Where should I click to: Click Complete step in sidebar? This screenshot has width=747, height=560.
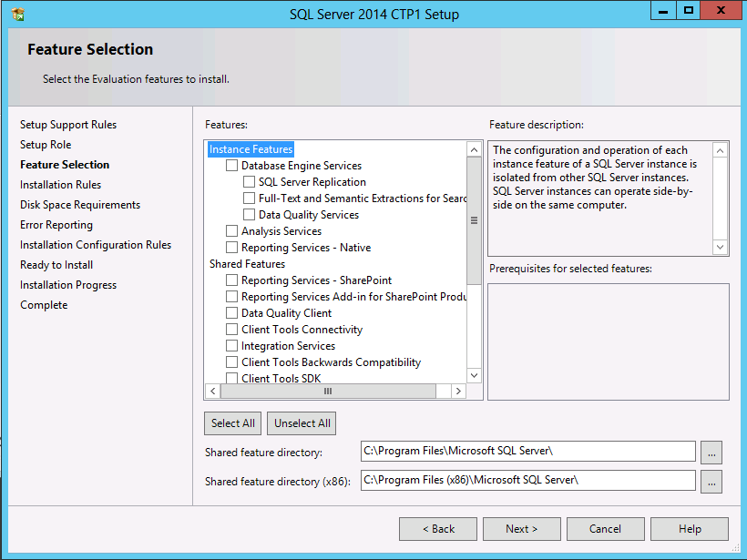point(44,305)
